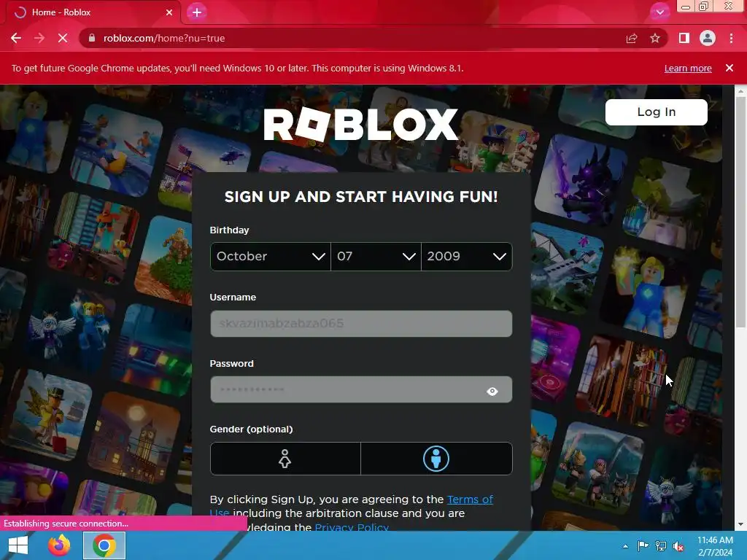
Task: Open Action Center flag icon
Action: (x=643, y=546)
